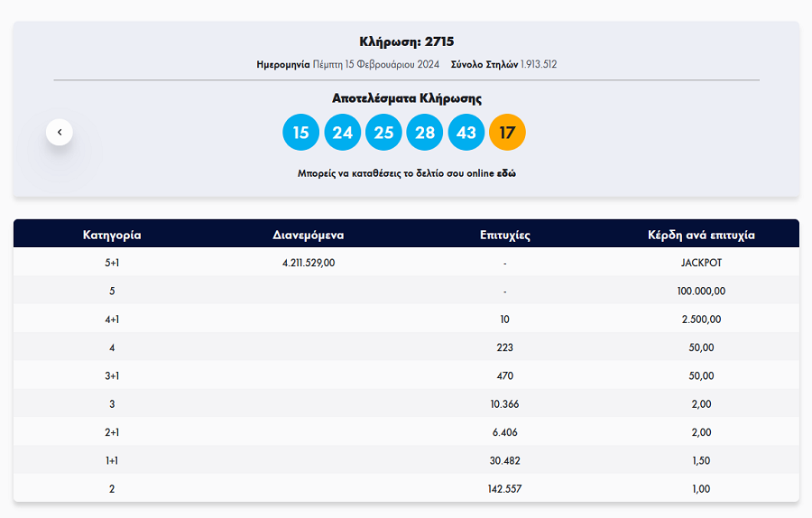Select the blue ball numbered 25
The width and height of the screenshot is (812, 518).
(x=383, y=133)
